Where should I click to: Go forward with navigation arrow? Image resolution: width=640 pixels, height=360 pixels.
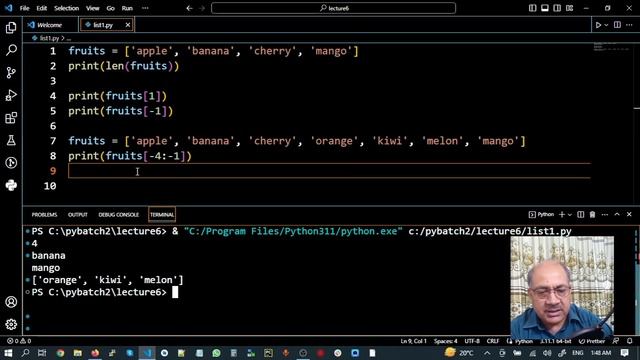point(202,8)
